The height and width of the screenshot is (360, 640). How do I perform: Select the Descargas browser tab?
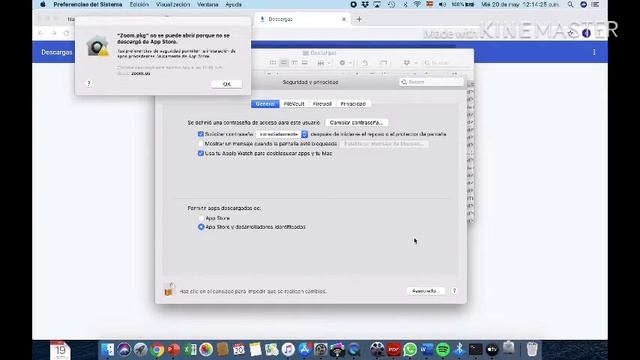point(302,19)
